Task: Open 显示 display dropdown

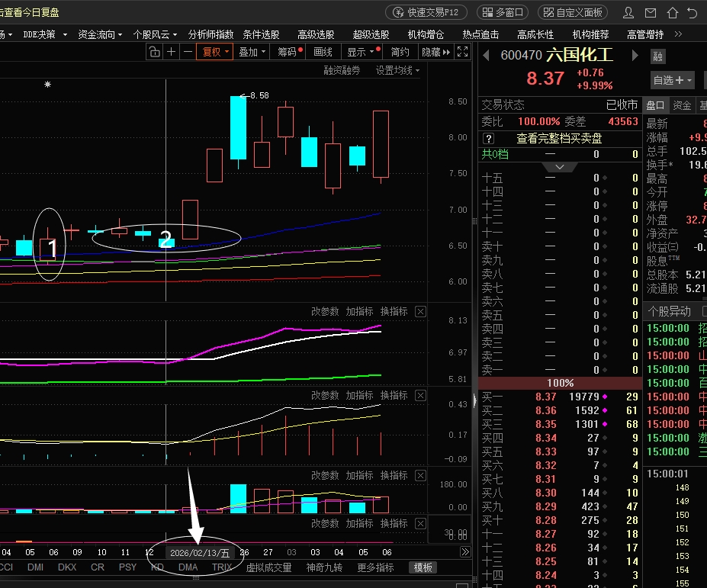Action: [x=362, y=52]
